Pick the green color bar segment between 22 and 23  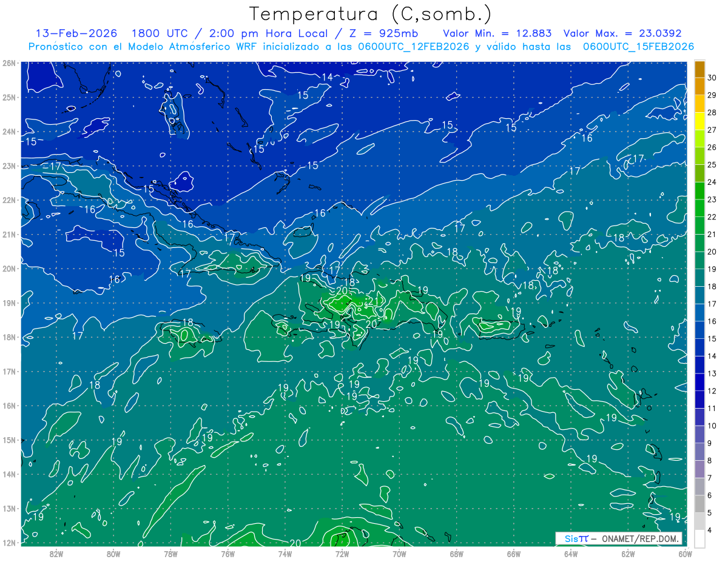(699, 208)
